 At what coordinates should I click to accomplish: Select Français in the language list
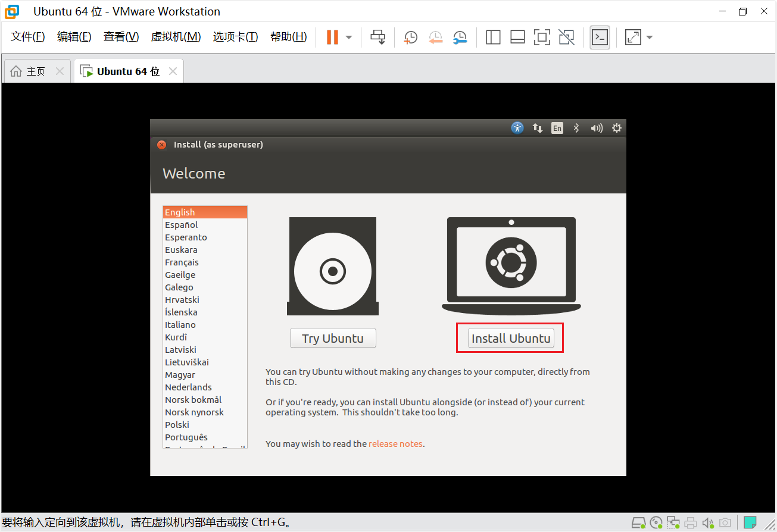coord(205,262)
